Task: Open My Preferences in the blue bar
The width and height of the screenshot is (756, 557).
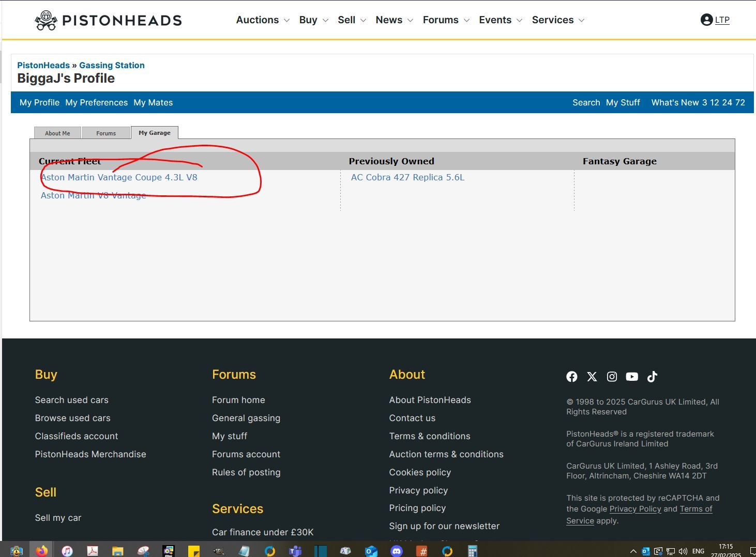Action: (x=96, y=102)
